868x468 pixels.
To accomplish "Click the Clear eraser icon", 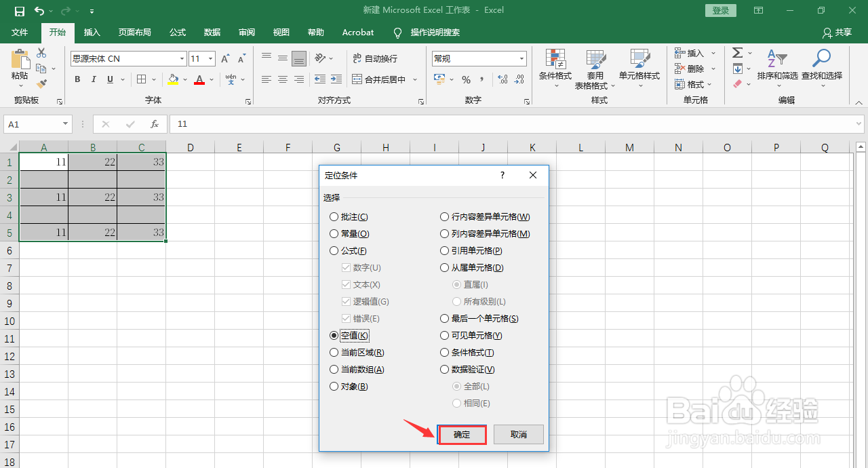I will [738, 84].
